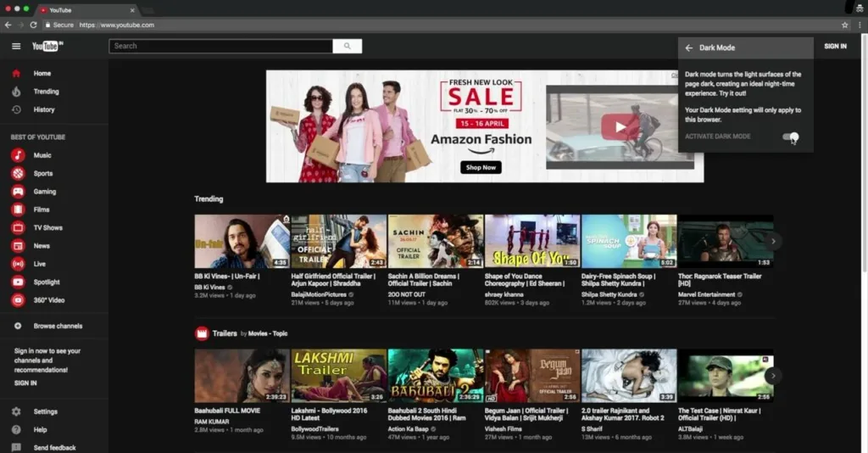Bookmark the page with star icon

pos(844,25)
